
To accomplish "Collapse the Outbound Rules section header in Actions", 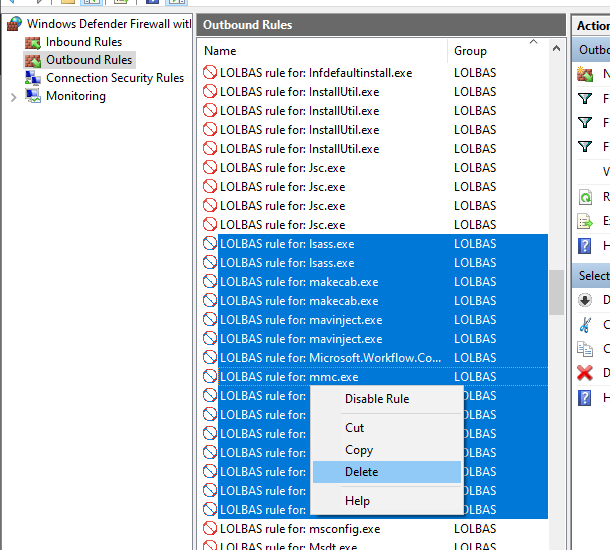I will [591, 50].
